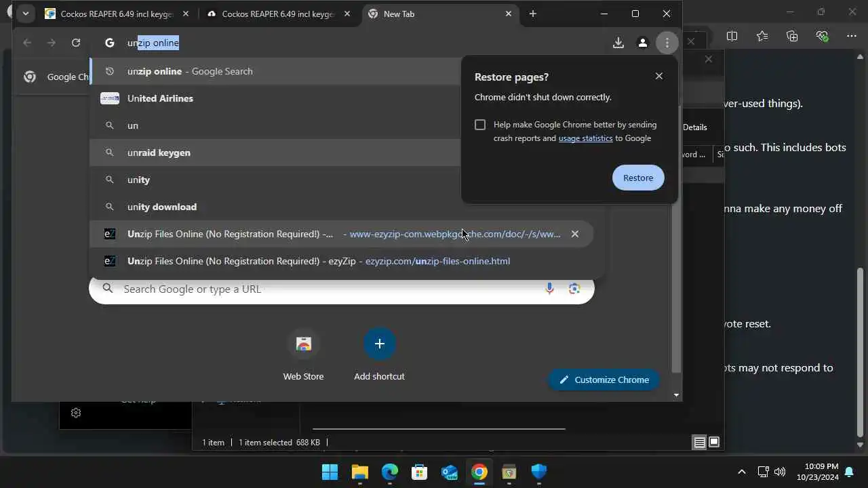Click the Add shortcut plus button
This screenshot has width=868, height=488.
pos(380,344)
